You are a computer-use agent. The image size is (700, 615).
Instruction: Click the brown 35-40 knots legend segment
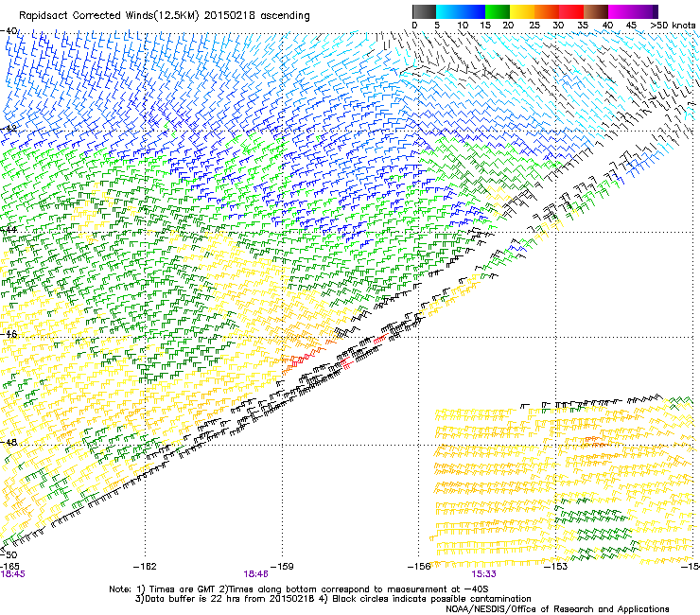(x=596, y=11)
